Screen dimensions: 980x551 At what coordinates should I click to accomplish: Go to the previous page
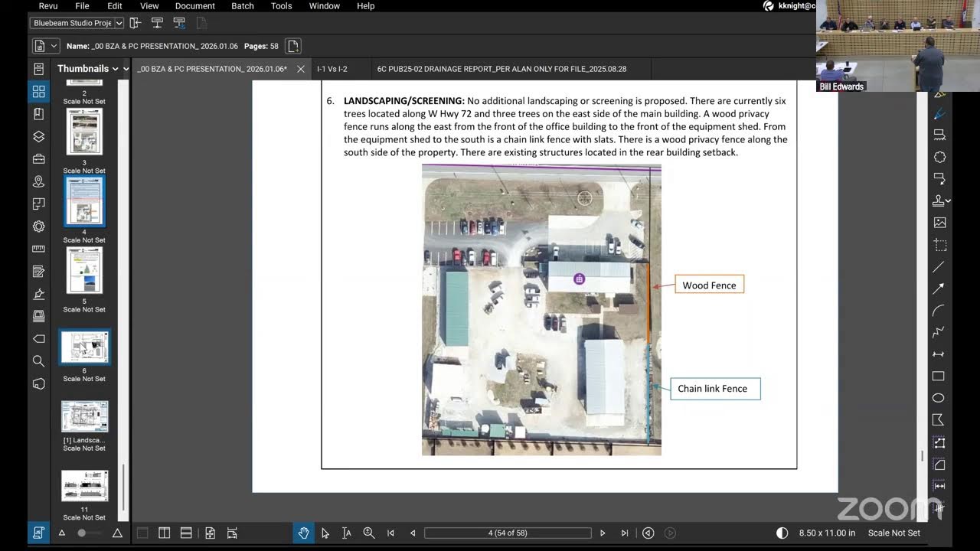[413, 533]
